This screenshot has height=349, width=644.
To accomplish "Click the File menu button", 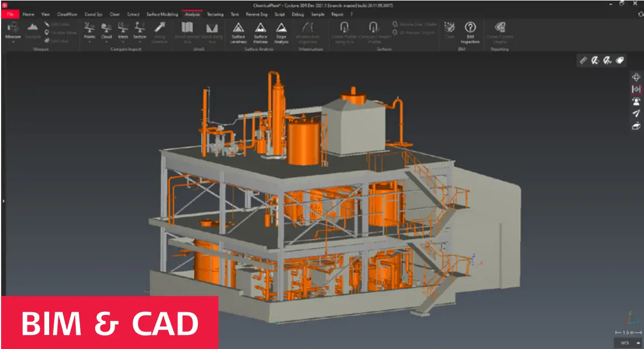I will coord(10,14).
